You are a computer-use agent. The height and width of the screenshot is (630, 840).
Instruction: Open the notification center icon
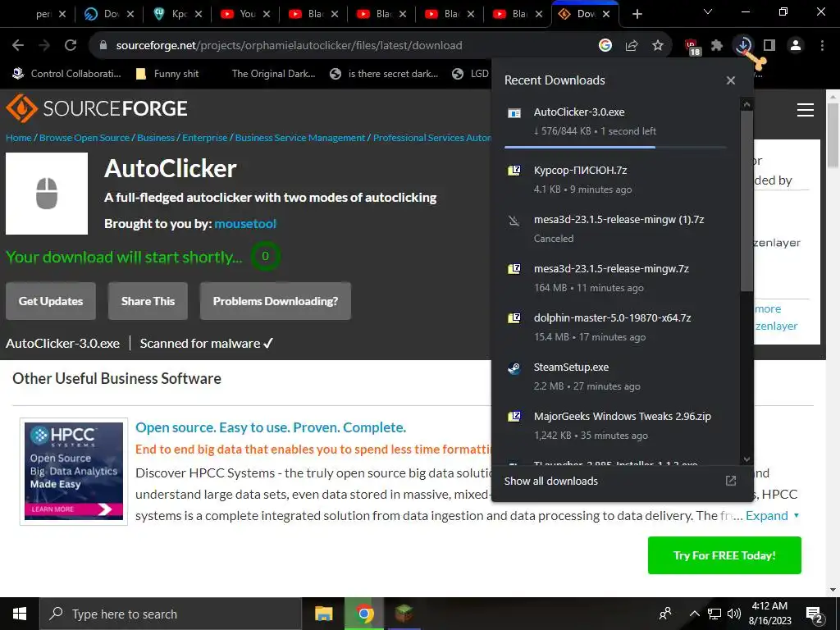[x=814, y=614]
